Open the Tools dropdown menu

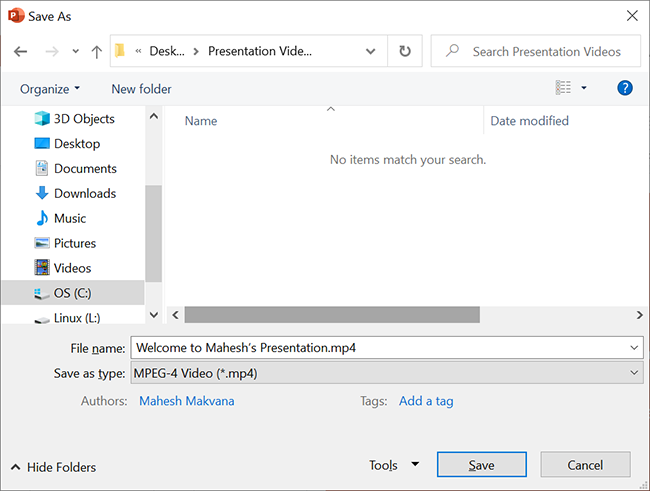pos(393,465)
